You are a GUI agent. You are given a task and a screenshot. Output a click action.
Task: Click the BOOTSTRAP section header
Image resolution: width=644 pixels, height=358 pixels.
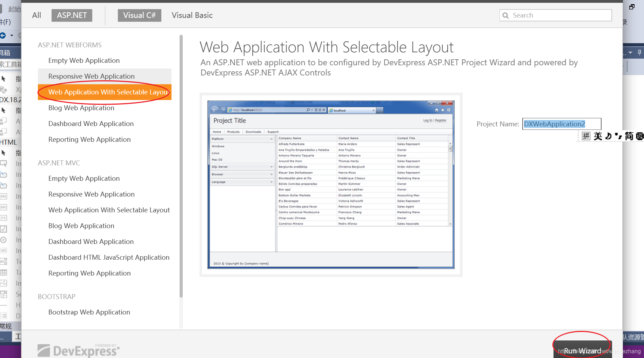pos(56,297)
